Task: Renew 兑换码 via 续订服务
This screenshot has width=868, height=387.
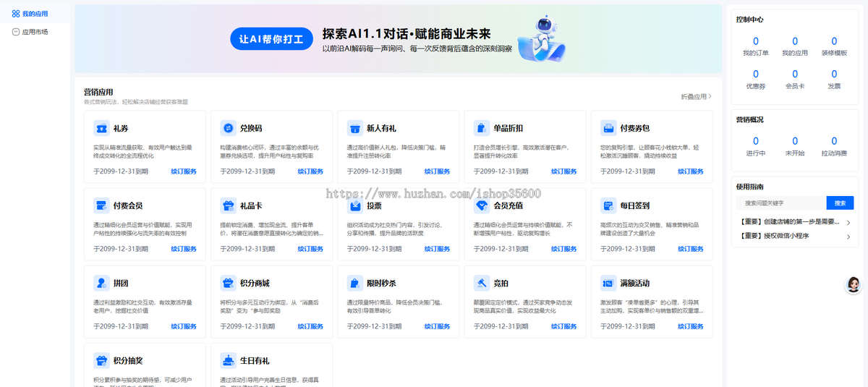Action: 310,171
